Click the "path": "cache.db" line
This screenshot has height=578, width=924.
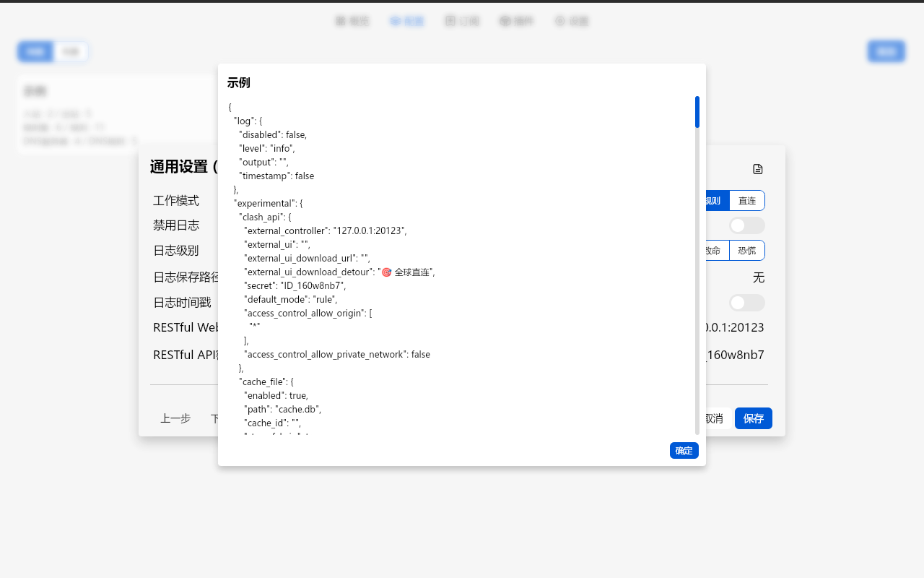[283, 409]
